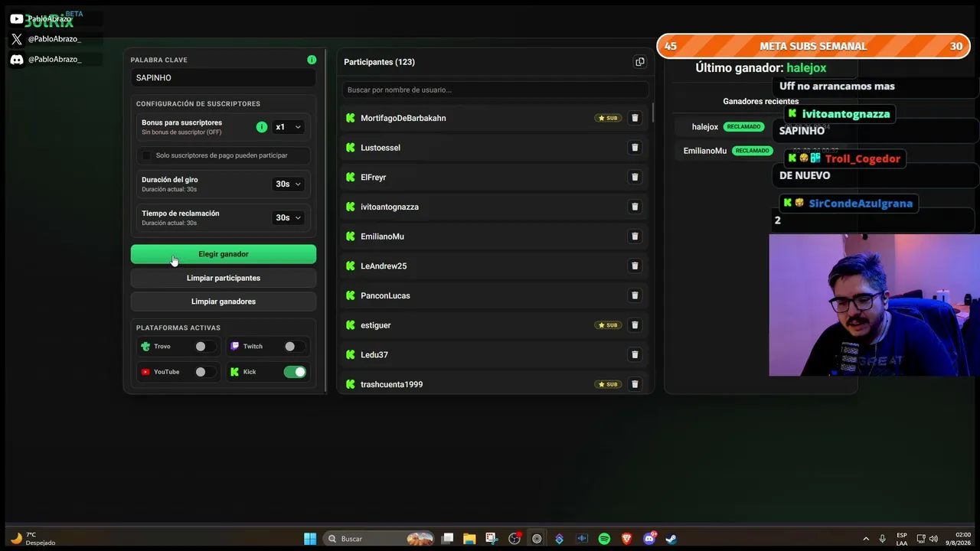This screenshot has width=980, height=551.
Task: Click in the SAPINHO keyword field
Action: coord(224,78)
